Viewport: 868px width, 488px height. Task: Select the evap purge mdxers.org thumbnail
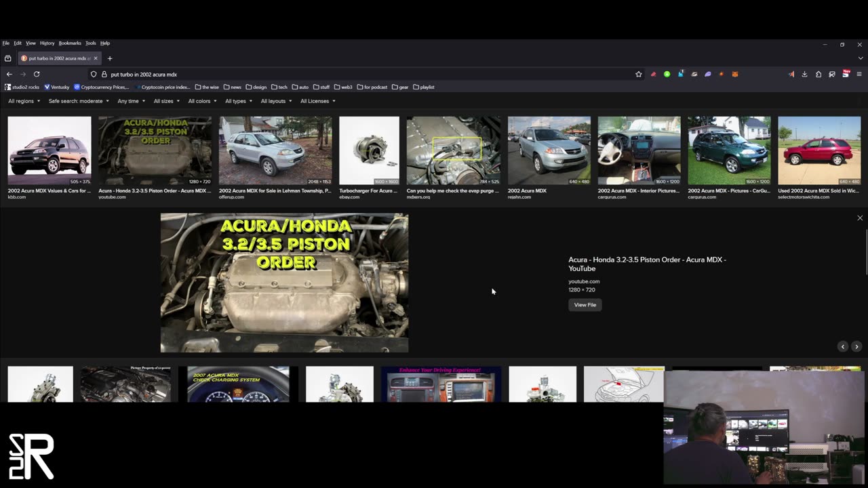pos(454,150)
